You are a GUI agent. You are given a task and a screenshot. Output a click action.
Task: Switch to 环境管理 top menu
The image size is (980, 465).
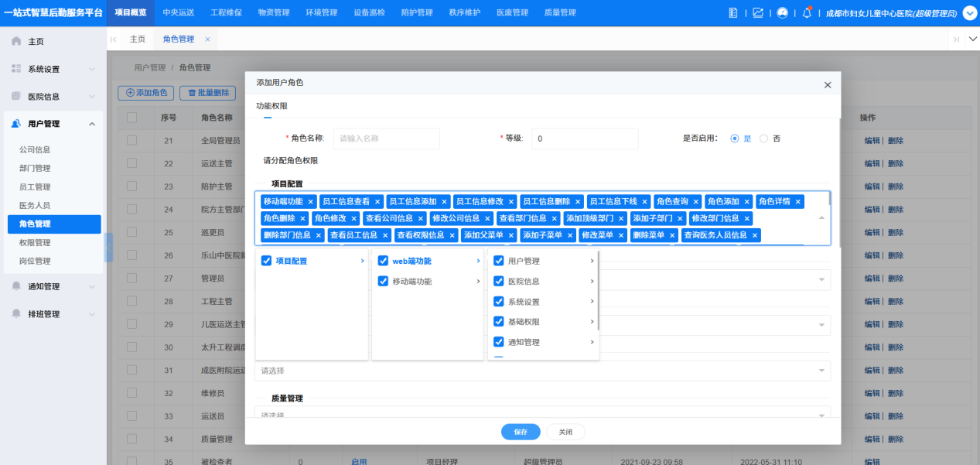click(x=322, y=13)
